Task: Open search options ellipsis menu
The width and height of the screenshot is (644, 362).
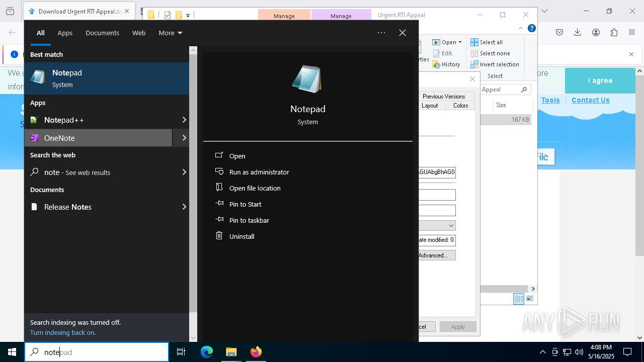Action: tap(381, 33)
